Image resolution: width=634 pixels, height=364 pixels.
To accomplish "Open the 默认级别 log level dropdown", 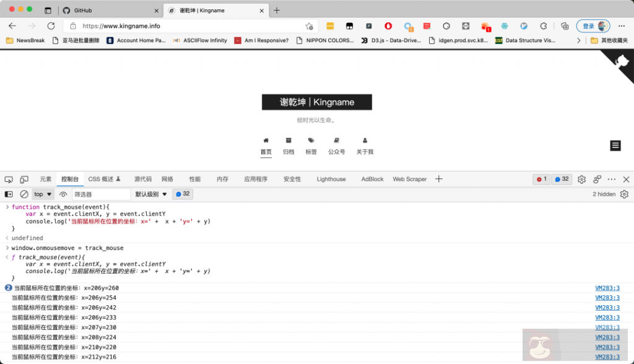I will 151,194.
